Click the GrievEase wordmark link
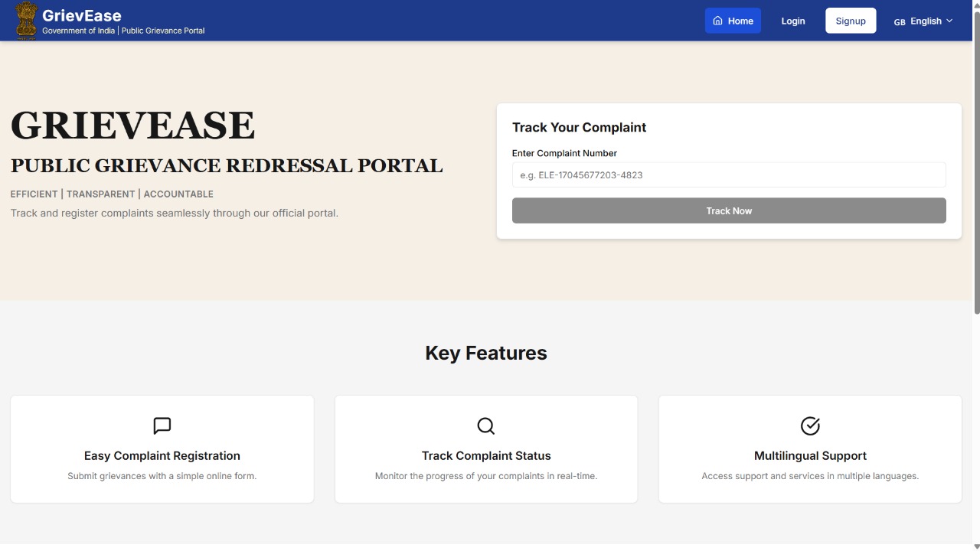 click(81, 15)
